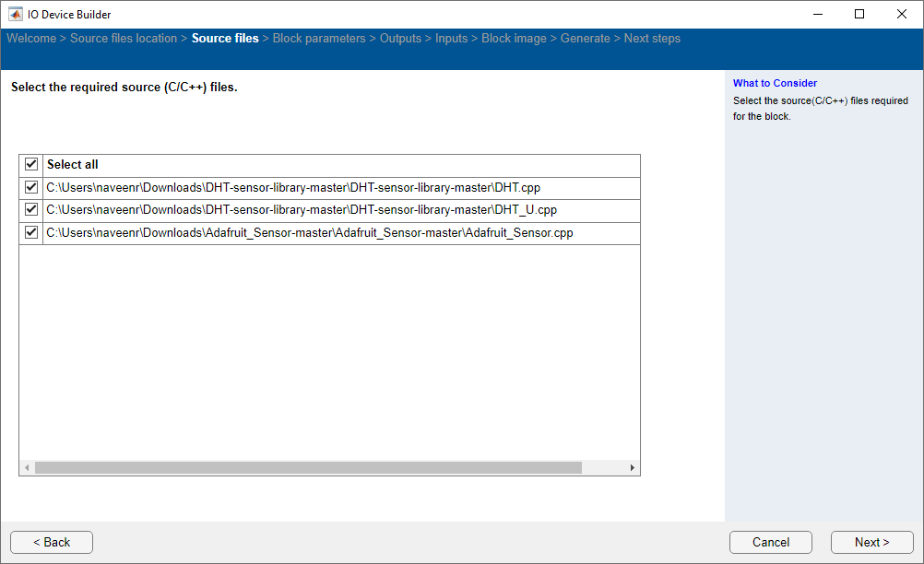
Task: Deselect the DHT_U.cpp checkbox
Action: pos(31,210)
